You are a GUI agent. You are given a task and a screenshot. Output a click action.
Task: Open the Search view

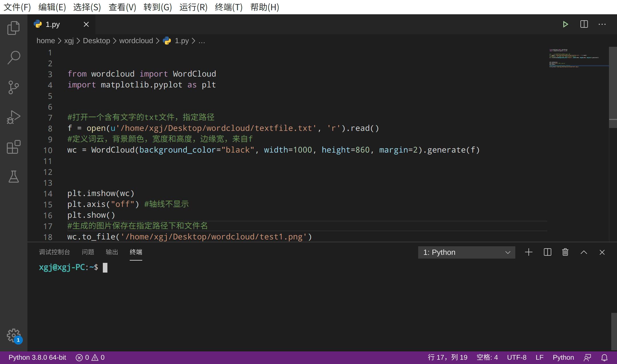[13, 57]
